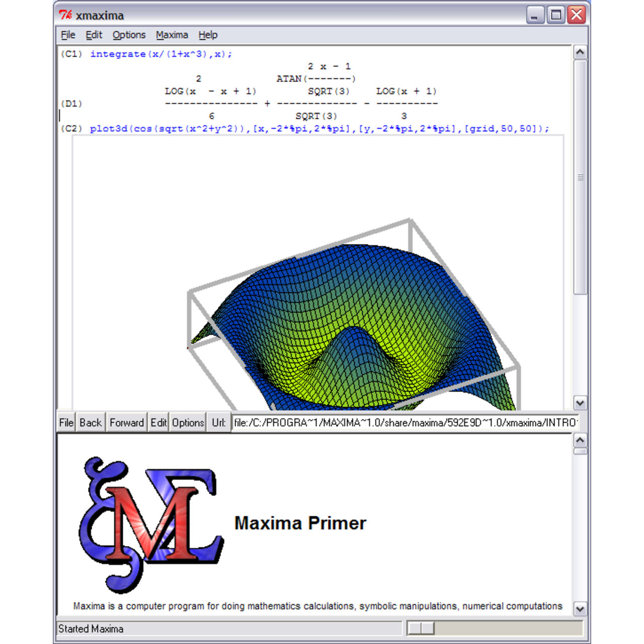
Task: Click the browser toolbar Edit button
Action: tap(158, 423)
